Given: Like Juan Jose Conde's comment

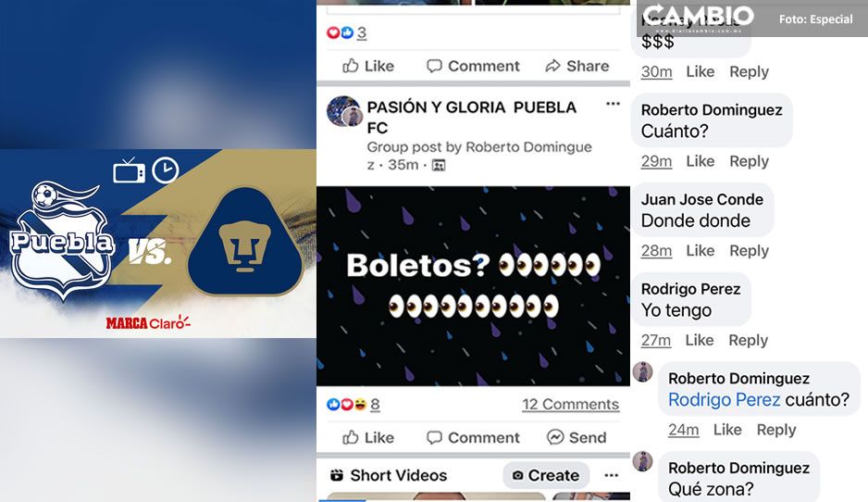Looking at the screenshot, I should pos(701,250).
